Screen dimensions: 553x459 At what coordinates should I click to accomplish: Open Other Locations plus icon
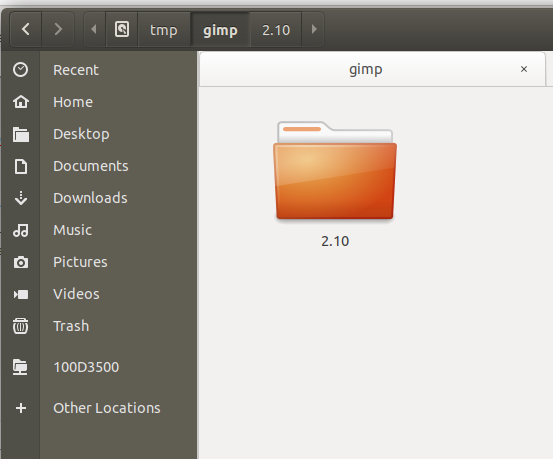click(21, 408)
